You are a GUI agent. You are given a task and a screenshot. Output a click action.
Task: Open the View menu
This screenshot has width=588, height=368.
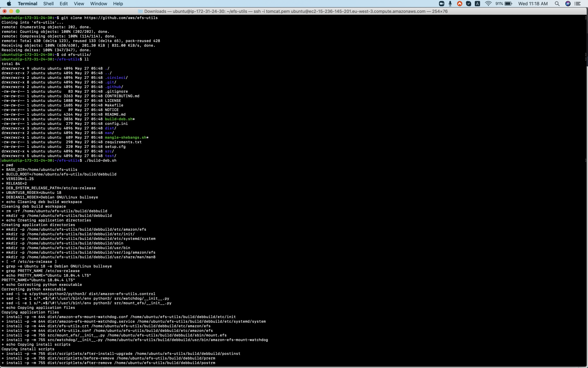(79, 4)
